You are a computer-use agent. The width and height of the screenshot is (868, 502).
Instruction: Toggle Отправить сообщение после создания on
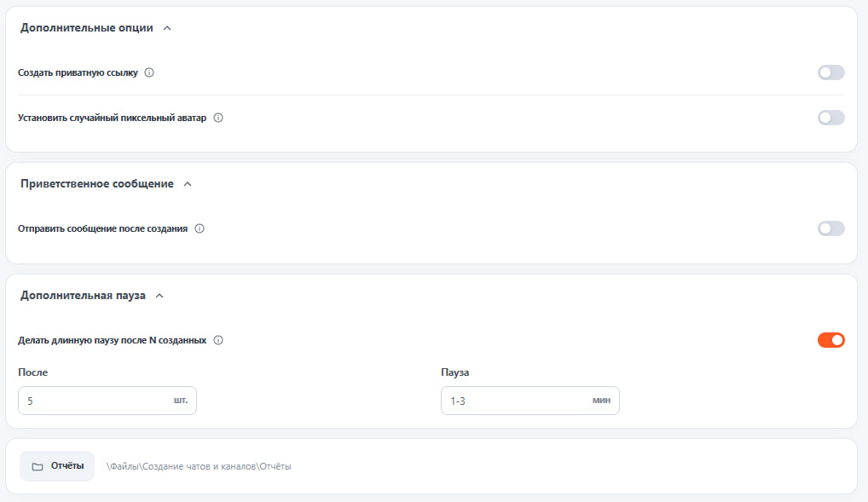pyautogui.click(x=831, y=228)
